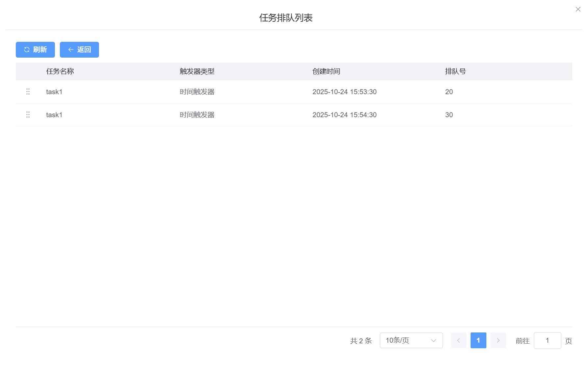Select page 1 in the pagination
This screenshot has width=588, height=368.
[478, 340]
